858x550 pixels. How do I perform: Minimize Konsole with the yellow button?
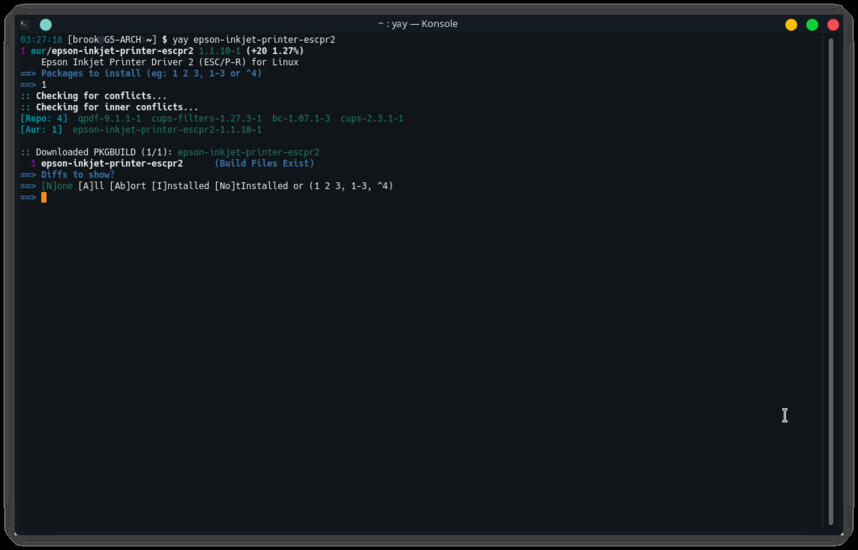791,25
